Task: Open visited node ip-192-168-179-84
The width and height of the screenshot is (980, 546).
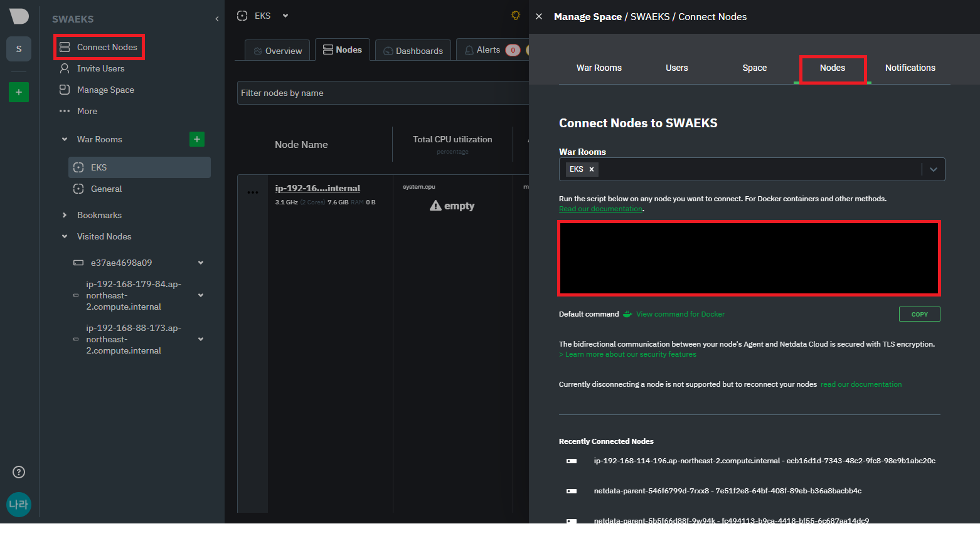Action: [134, 295]
